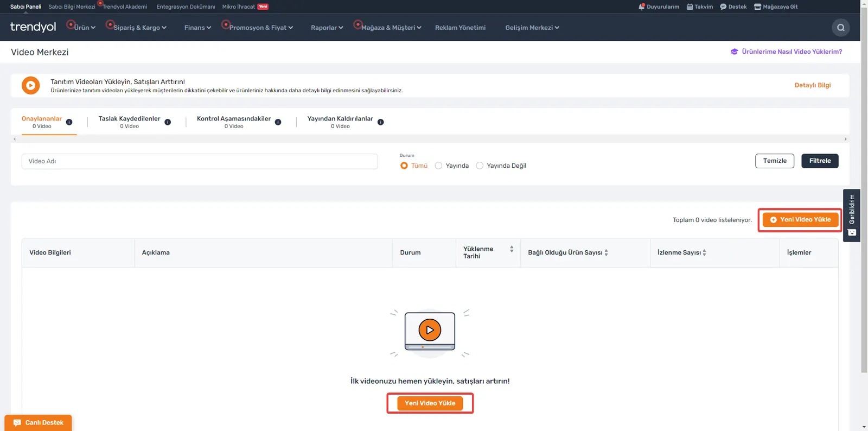Select the Tümü status radio button
The image size is (868, 431).
coord(404,166)
